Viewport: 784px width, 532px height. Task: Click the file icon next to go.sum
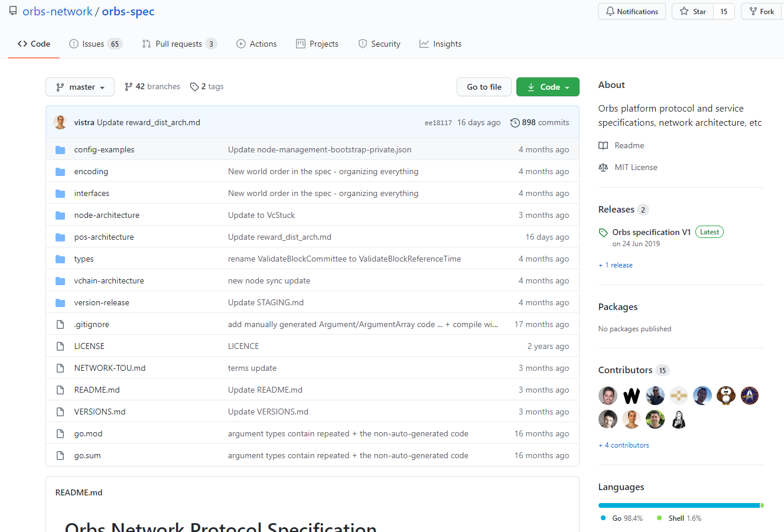point(60,456)
